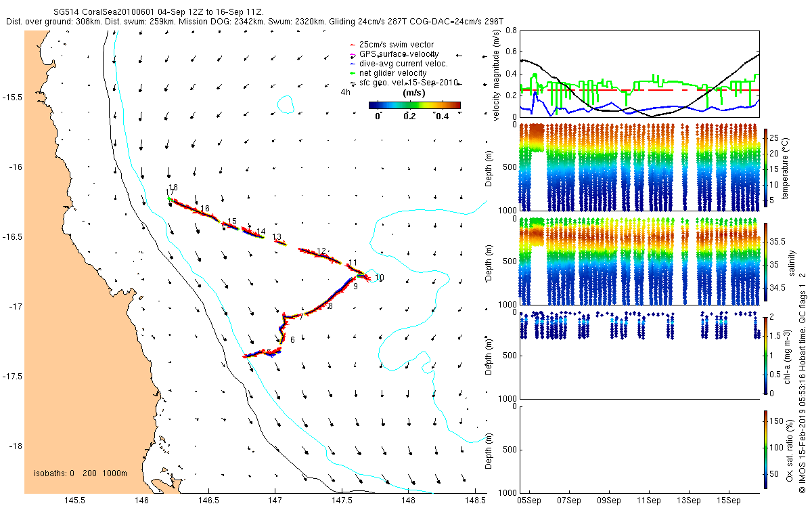Select the '25cm/s swim vector' legend entry

397,45
